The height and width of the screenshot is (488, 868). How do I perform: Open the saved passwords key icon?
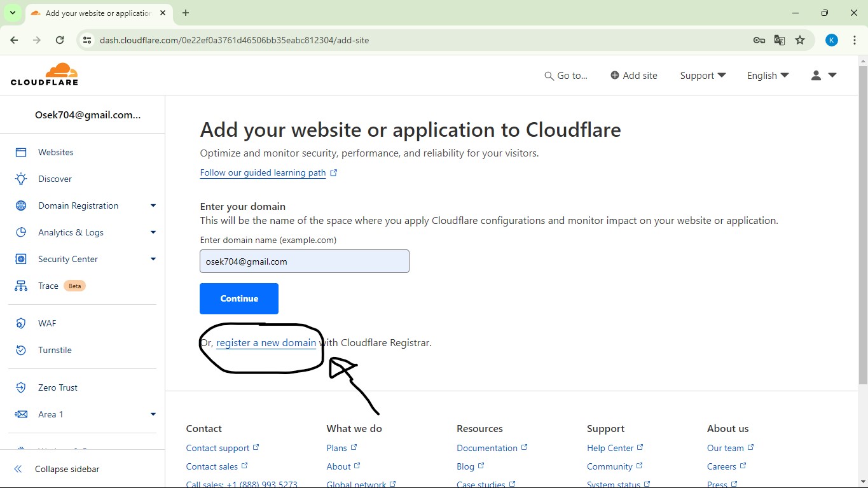(x=759, y=40)
